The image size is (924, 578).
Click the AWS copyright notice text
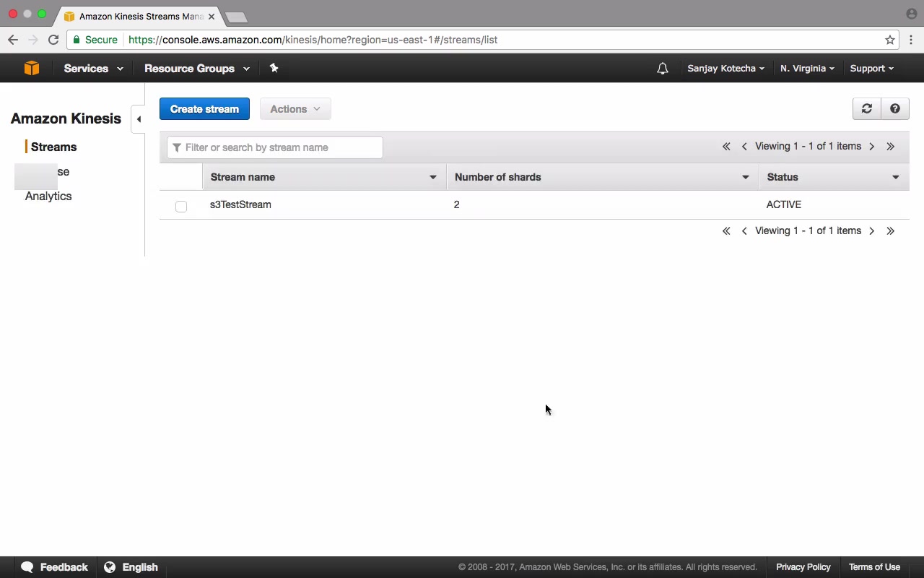tap(607, 567)
